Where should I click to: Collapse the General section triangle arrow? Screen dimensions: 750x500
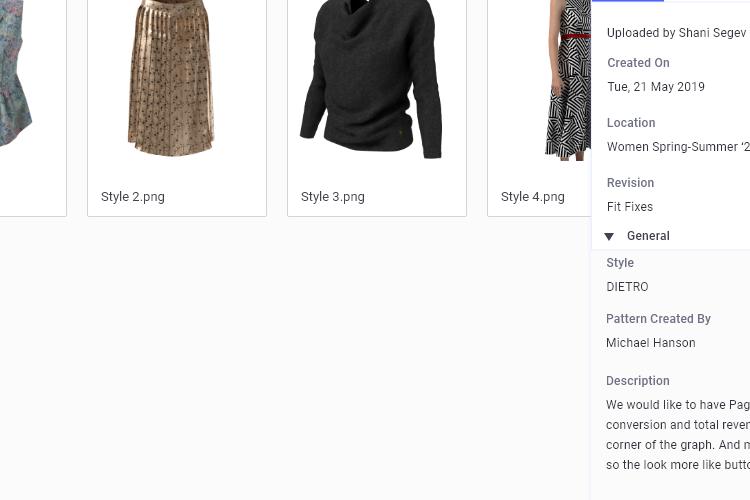coord(609,236)
